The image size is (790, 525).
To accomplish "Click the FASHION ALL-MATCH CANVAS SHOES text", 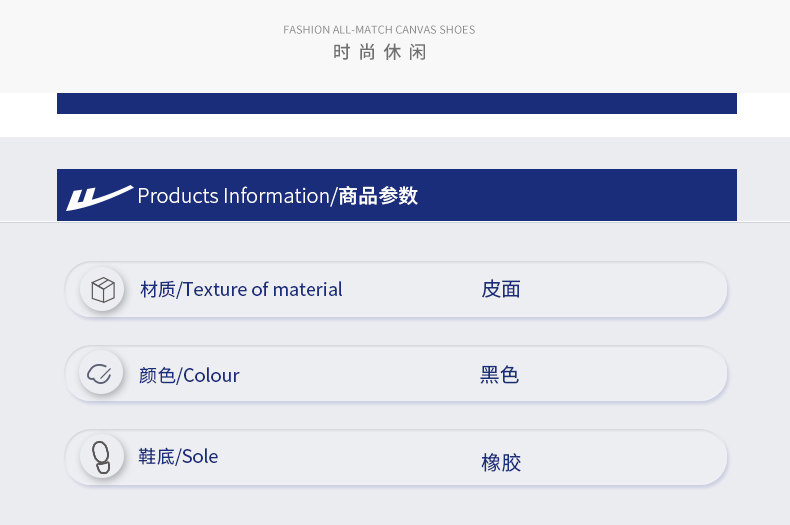I will (379, 30).
